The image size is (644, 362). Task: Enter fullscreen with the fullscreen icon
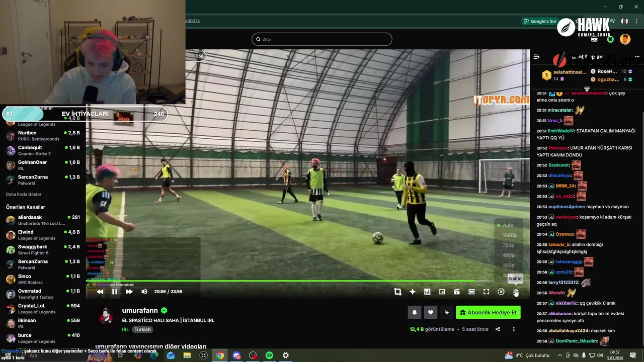[x=486, y=292]
